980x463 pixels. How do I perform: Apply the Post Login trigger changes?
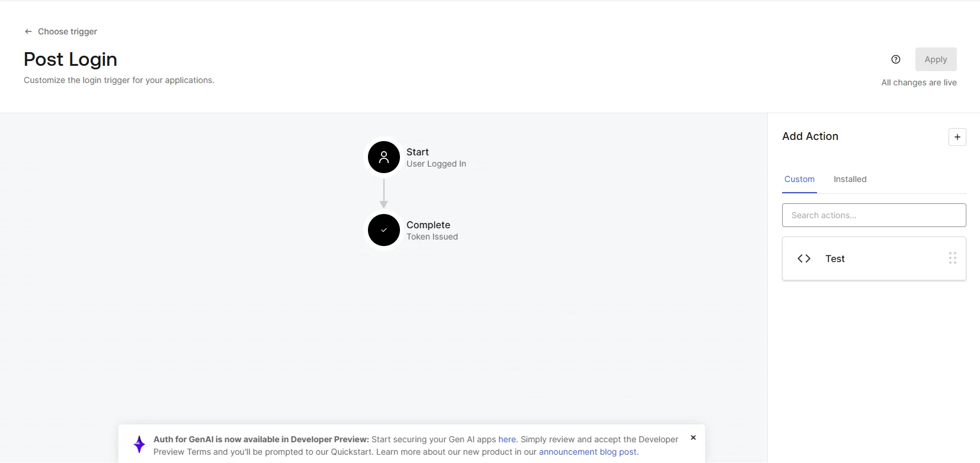(936, 59)
